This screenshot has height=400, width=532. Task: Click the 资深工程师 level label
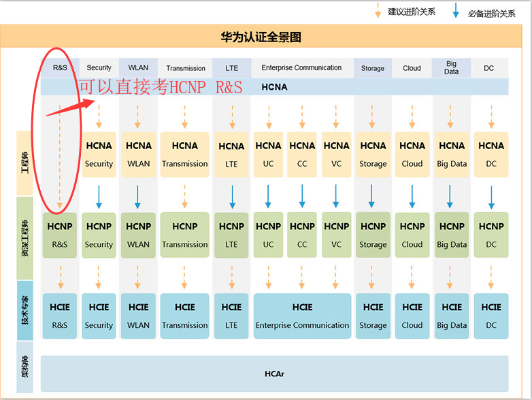(24, 238)
